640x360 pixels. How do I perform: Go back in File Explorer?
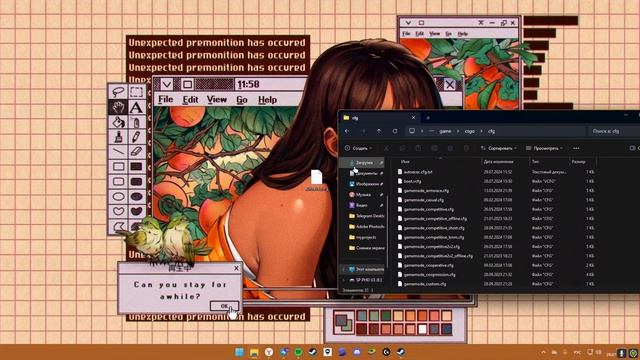coord(347,131)
